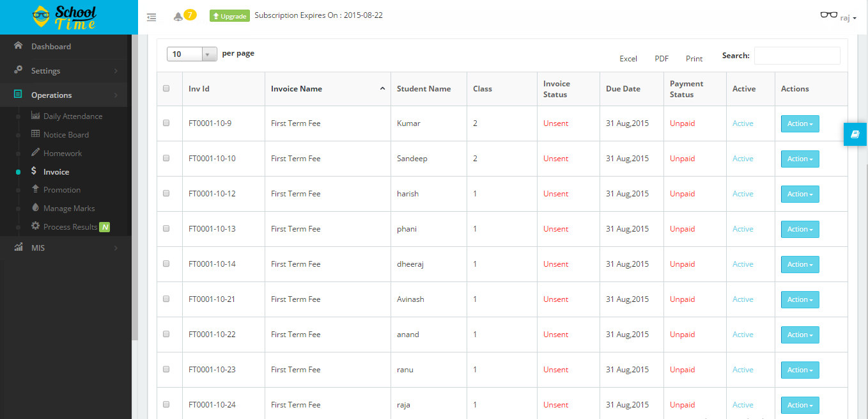Open Action dropdown for anand's invoice
Screen dimensions: 868x419
point(800,335)
